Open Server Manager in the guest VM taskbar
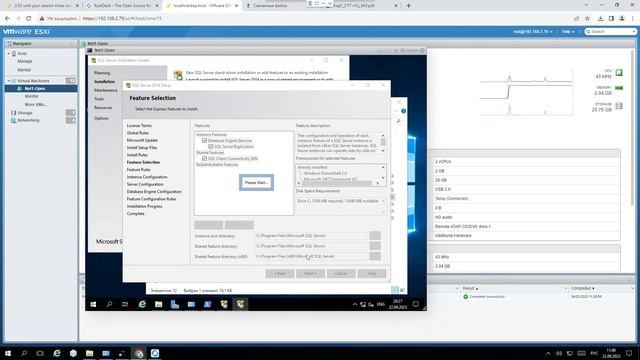The width and height of the screenshot is (640, 360). (175, 304)
